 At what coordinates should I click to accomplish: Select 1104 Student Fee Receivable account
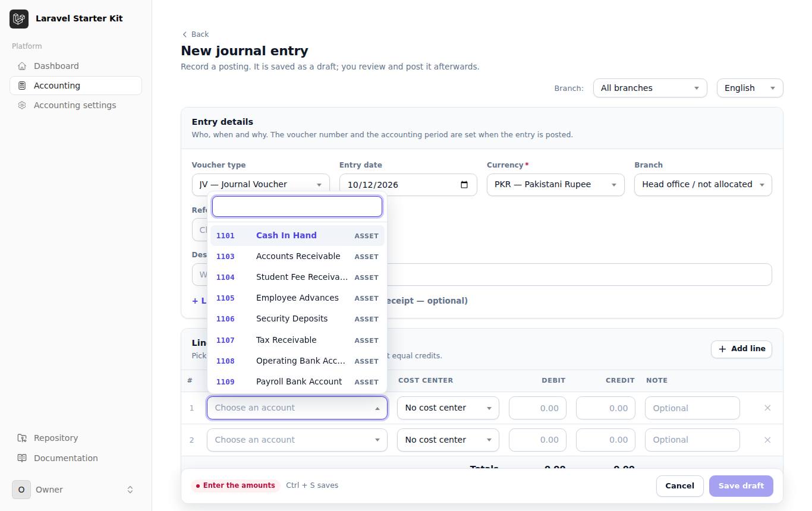click(297, 277)
